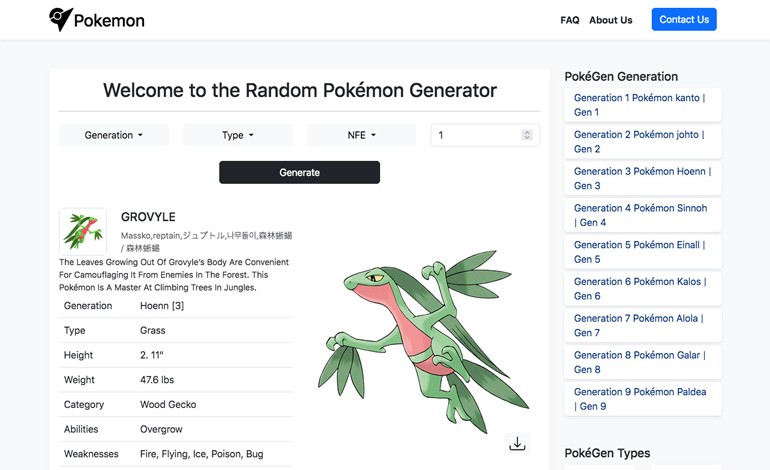770x470 pixels.
Task: Click the Grovyle sprite thumbnail
Action: 83,231
